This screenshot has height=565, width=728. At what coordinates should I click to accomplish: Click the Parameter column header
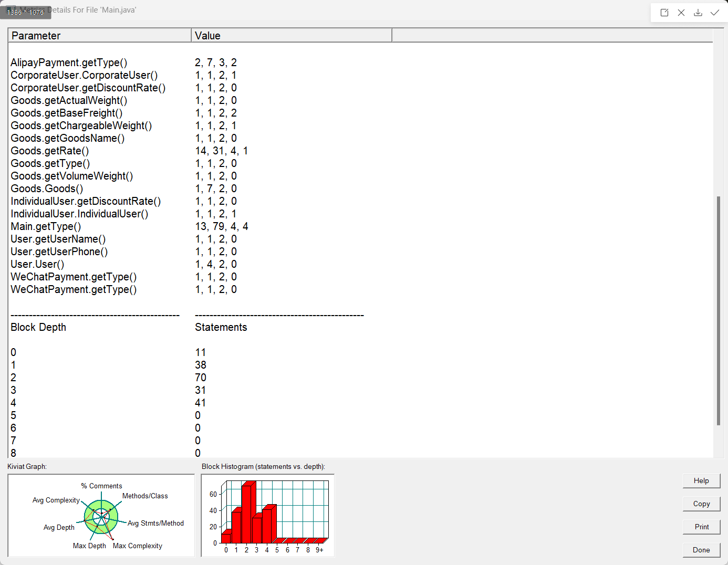tap(100, 36)
